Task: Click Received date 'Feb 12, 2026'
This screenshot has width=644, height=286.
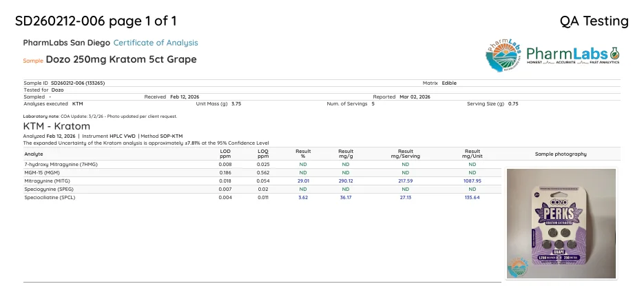Action: tap(185, 97)
